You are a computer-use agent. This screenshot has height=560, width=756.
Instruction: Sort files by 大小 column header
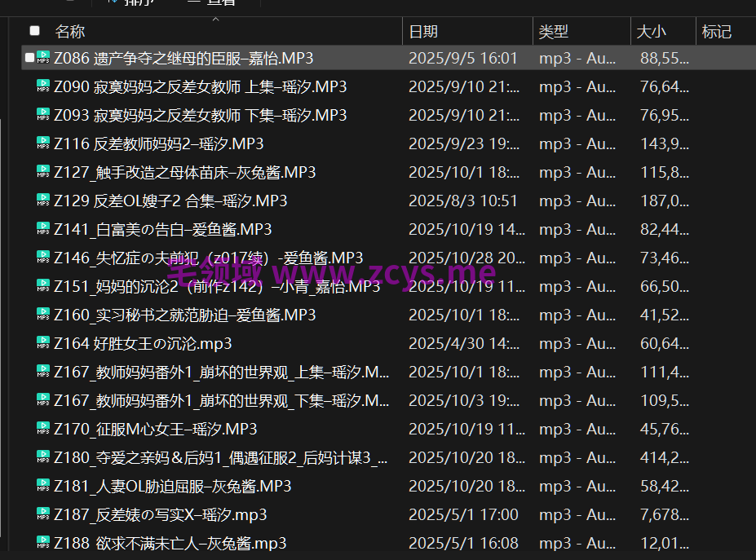pos(651,31)
